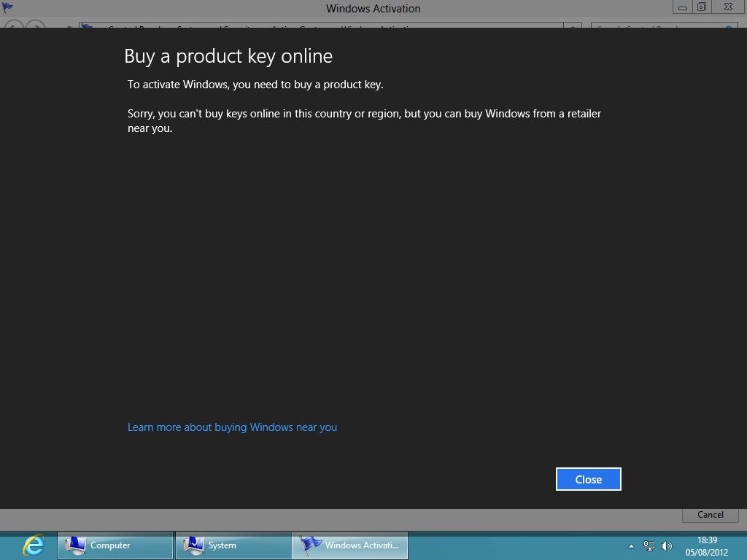The height and width of the screenshot is (560, 747).
Task: Switch to the Computer taskbar window
Action: tap(115, 545)
